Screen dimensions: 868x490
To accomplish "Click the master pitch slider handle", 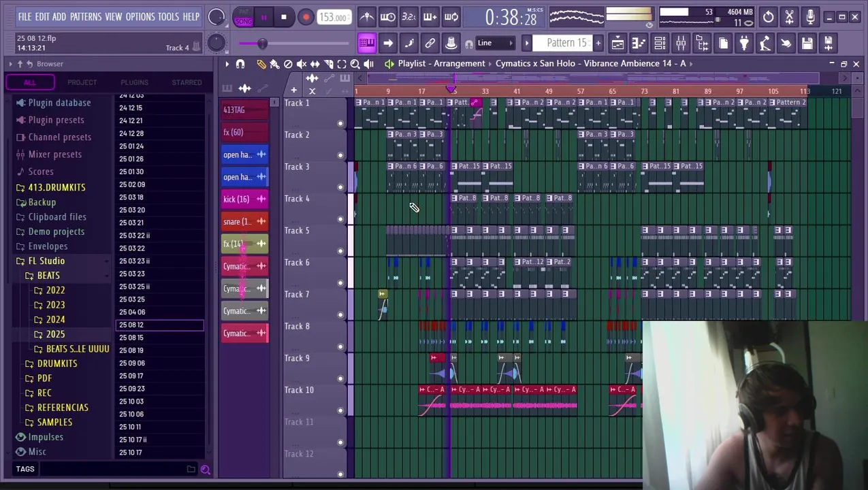I will (x=262, y=44).
